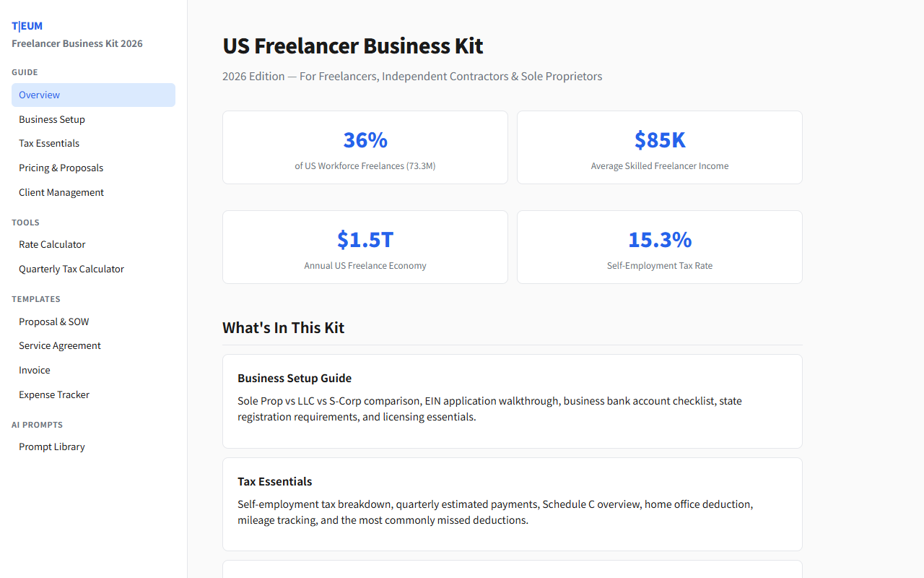The width and height of the screenshot is (924, 578).
Task: Click the 15.3% self-employment tax card
Action: point(659,246)
